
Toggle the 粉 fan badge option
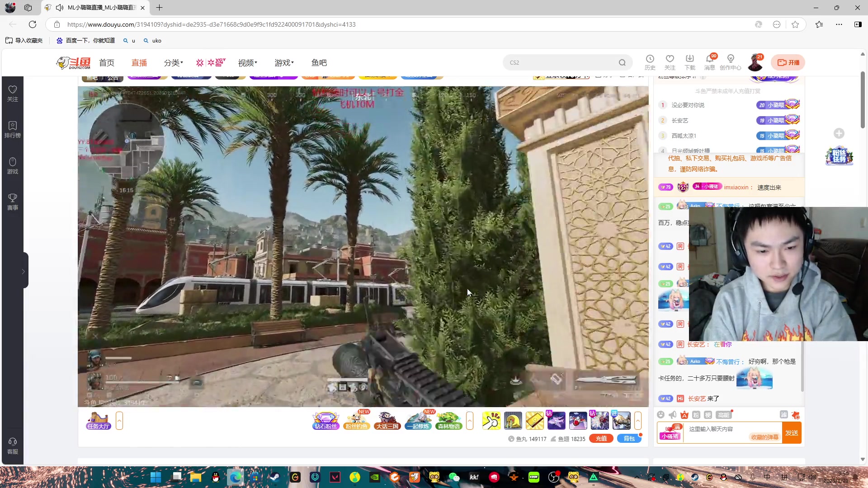click(x=696, y=415)
